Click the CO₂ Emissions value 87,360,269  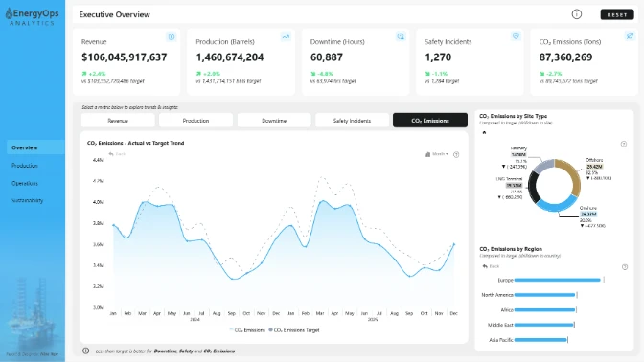pyautogui.click(x=565, y=57)
